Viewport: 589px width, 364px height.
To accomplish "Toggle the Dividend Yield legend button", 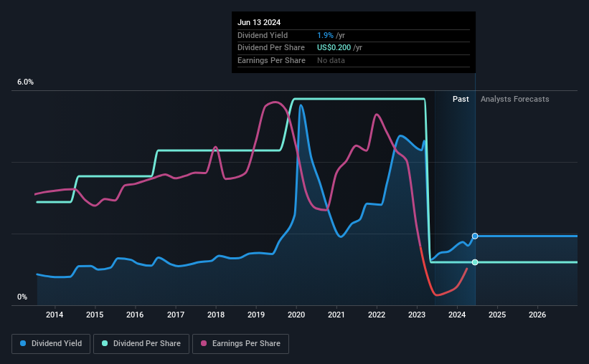I will [x=51, y=344].
